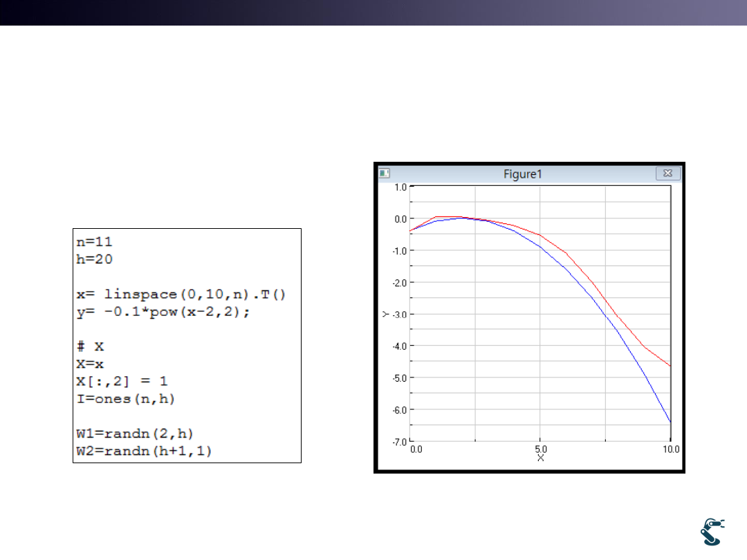Select the Y axis label
Viewport: 747px width, 560px height.
pyautogui.click(x=386, y=313)
